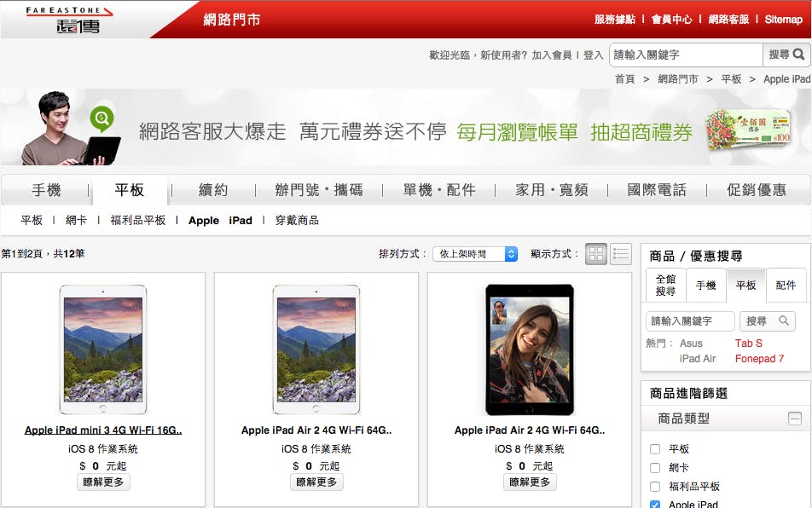This screenshot has width=812, height=508.
Task: Click the iPad mini 3 product image
Action: click(x=103, y=349)
